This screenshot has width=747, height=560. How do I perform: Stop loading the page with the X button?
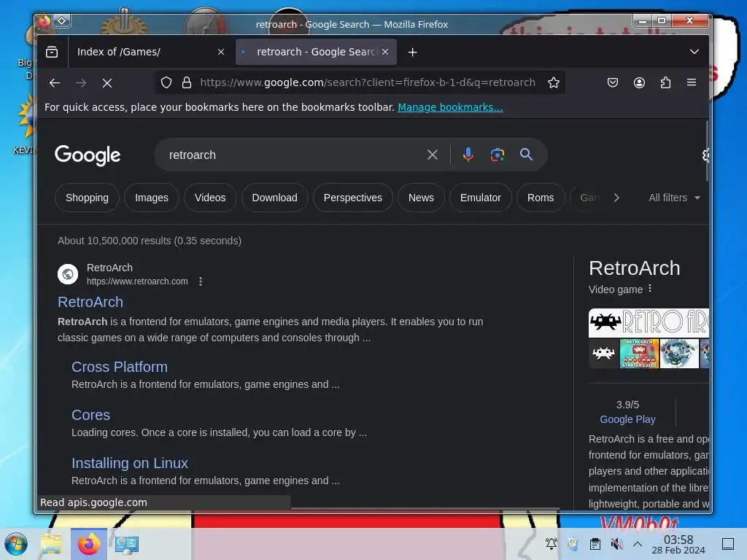107,83
